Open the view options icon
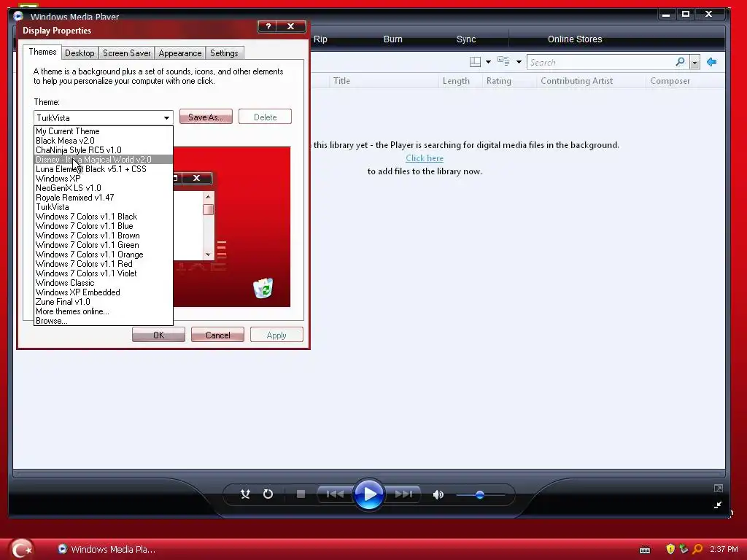Image resolution: width=747 pixels, height=560 pixels. [x=503, y=61]
